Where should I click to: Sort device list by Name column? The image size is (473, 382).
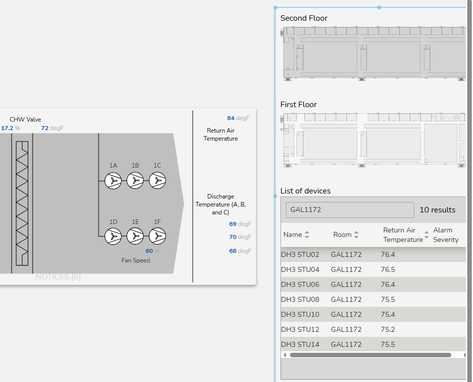click(x=307, y=235)
